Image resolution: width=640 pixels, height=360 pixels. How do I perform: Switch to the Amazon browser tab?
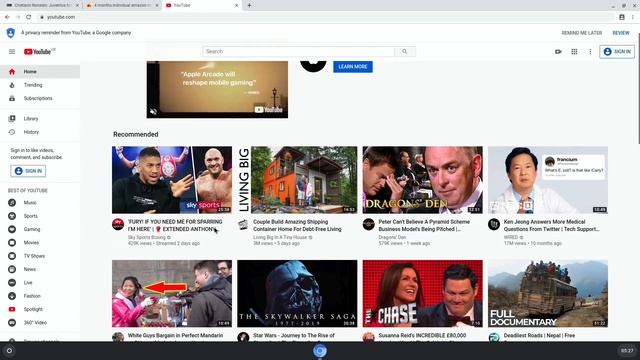tap(121, 5)
